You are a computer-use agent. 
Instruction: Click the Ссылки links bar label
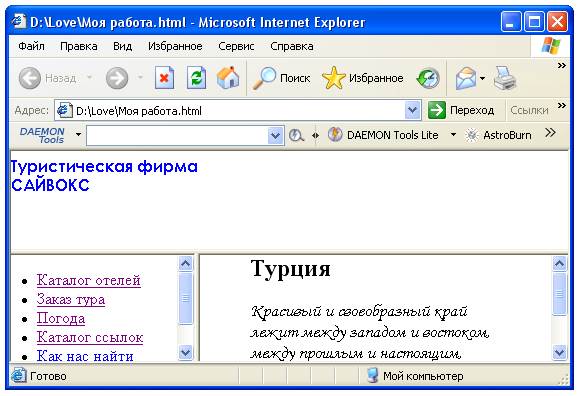click(529, 110)
